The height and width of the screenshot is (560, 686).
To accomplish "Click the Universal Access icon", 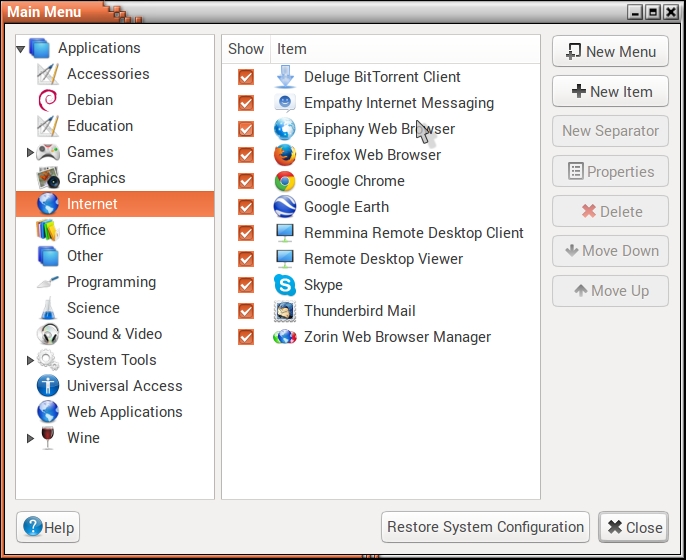I will 48,386.
